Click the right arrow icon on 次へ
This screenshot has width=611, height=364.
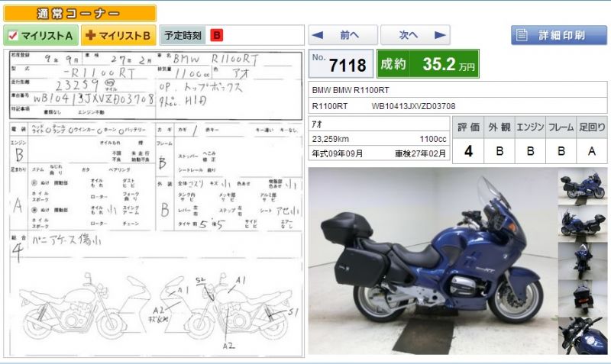click(441, 35)
